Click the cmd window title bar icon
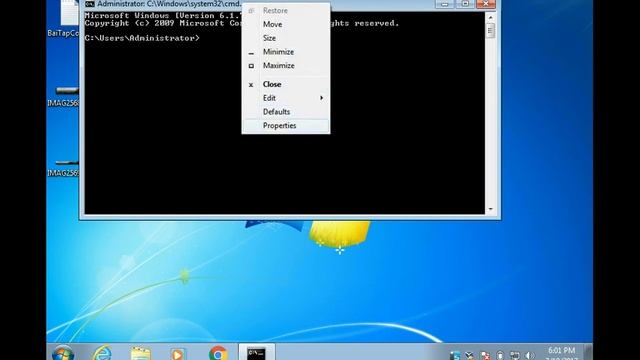This screenshot has width=640, height=360. tap(90, 4)
